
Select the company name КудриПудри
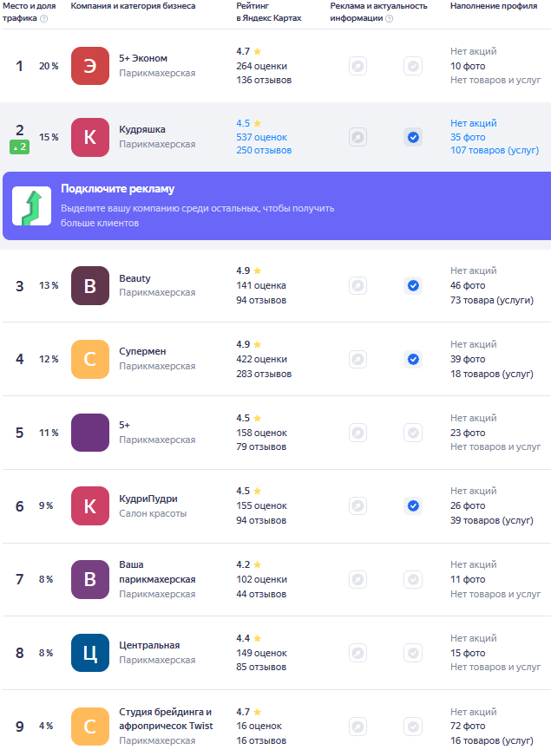pyautogui.click(x=148, y=499)
